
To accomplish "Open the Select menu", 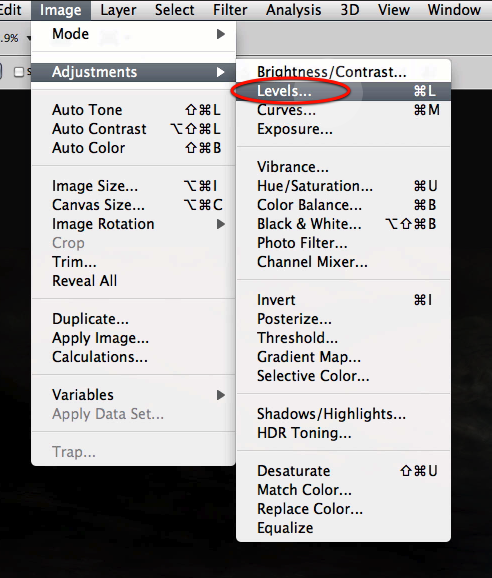I will 174,10.
